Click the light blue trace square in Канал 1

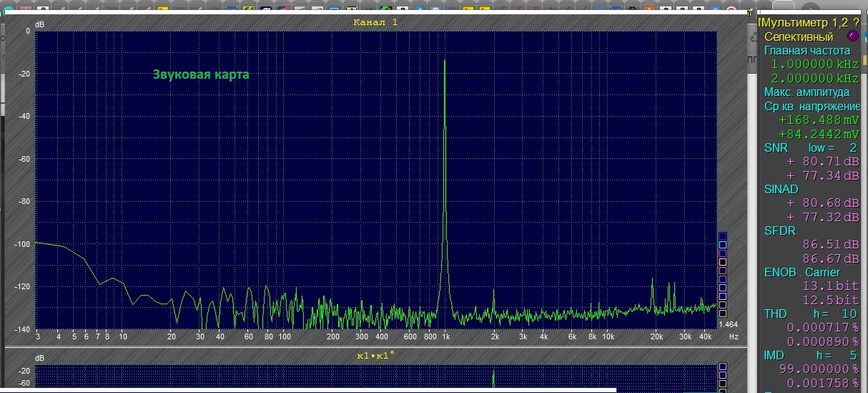click(723, 245)
